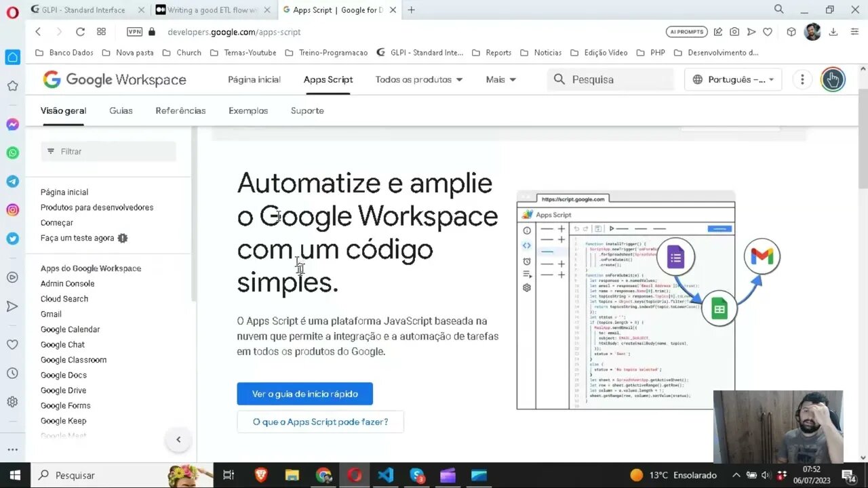
Task: Open Português language selector
Action: pyautogui.click(x=733, y=79)
